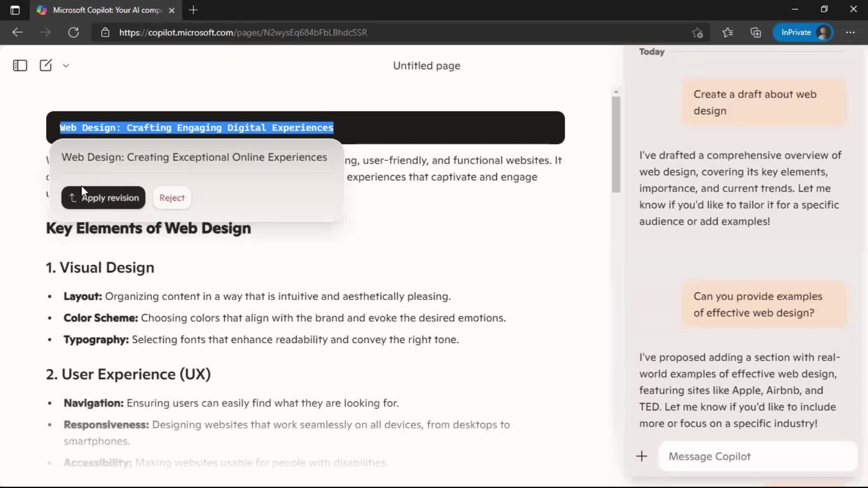Click the 'Responsiveness:' bullet item
Screen dimensions: 868x488
(x=287, y=433)
